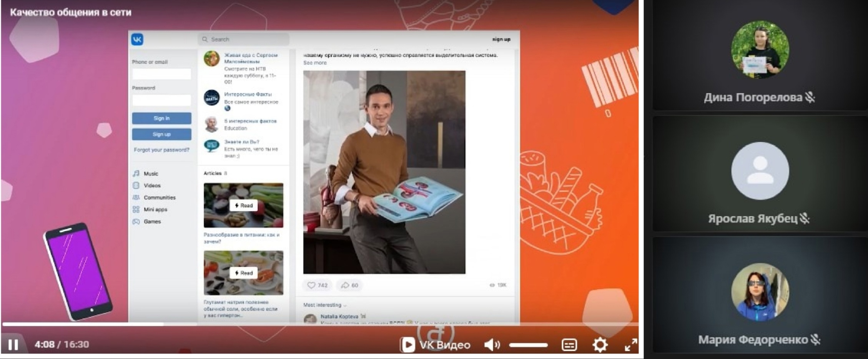
Task: Open the Articles section header
Action: (x=215, y=173)
